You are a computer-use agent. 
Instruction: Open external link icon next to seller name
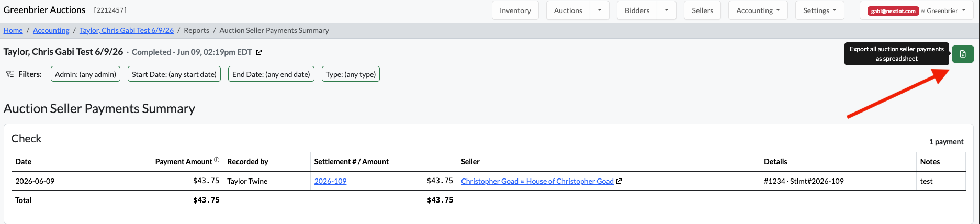coord(619,181)
